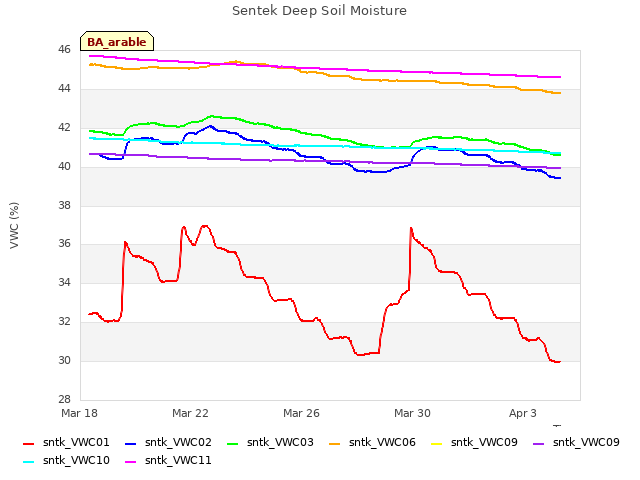Click the 30 y-axis tick label
Screen dimensions: 640x480
pos(64,360)
